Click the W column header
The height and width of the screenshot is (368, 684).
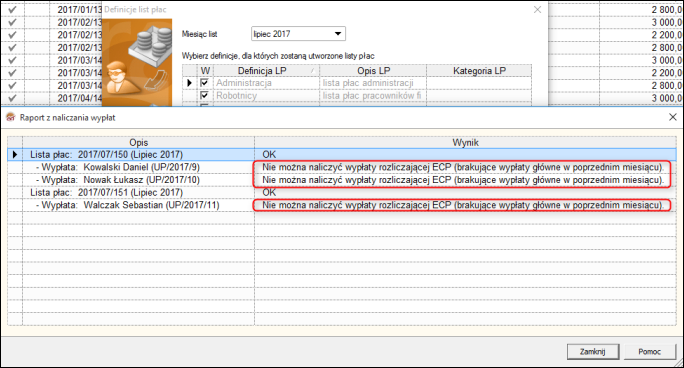pyautogui.click(x=205, y=71)
